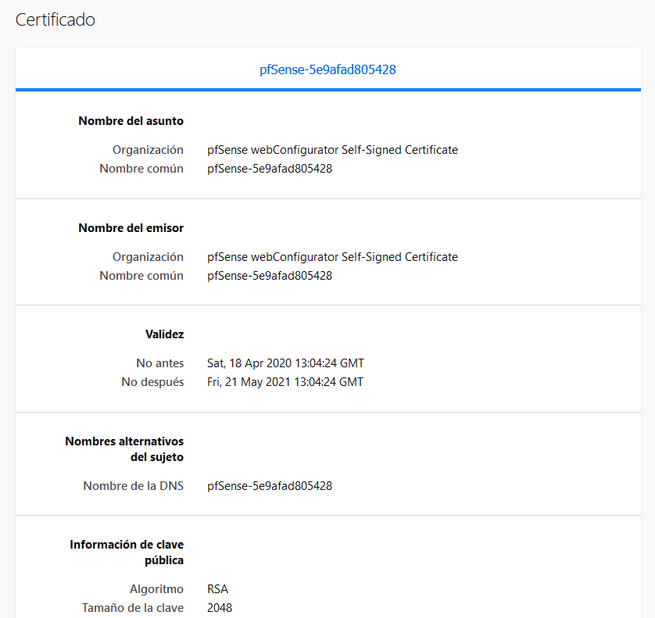Image resolution: width=655 pixels, height=618 pixels.
Task: Click Información de clave pública heading
Action: click(x=127, y=552)
